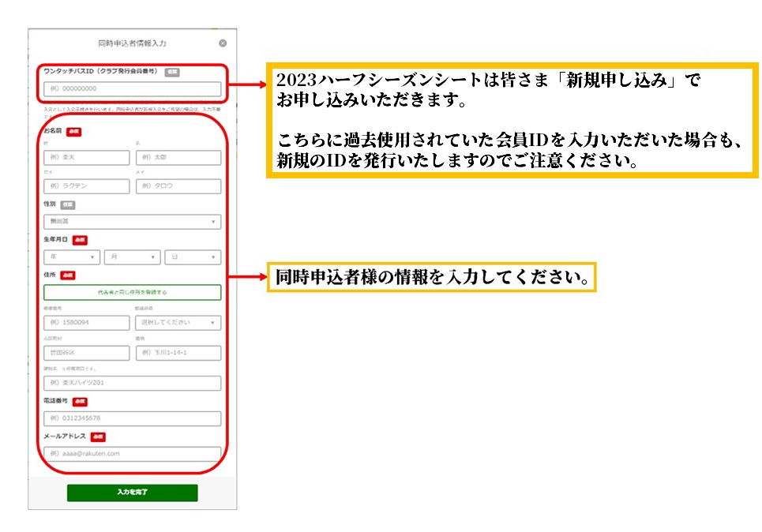Viewport: 762px width, 532px height.
Task: Open the 性別 gender dropdown
Action: 132,222
